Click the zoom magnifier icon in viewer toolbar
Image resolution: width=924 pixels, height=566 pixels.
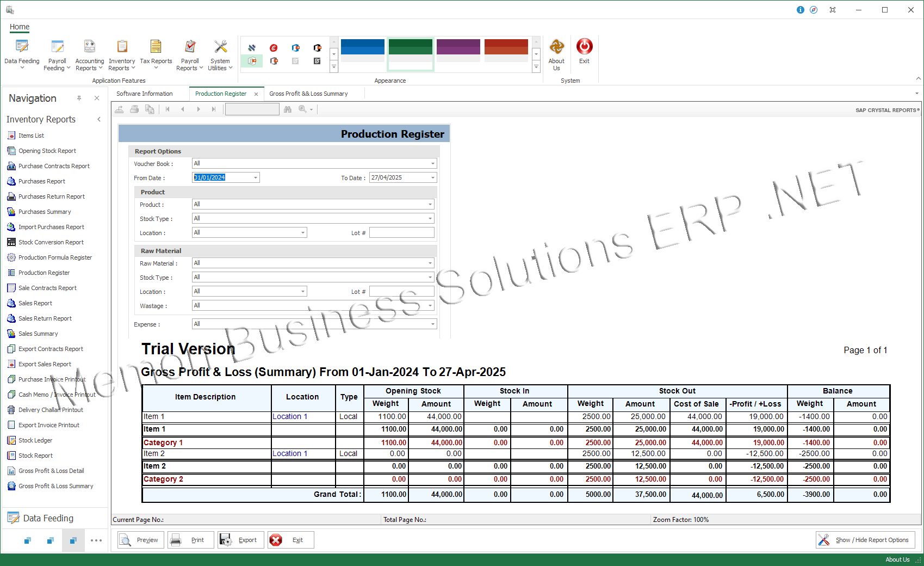click(302, 109)
